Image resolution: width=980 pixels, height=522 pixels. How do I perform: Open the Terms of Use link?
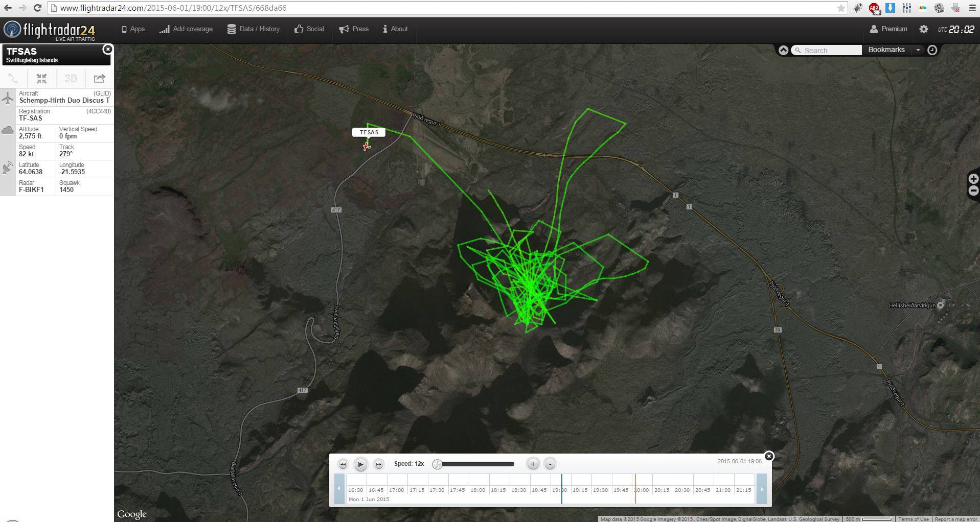point(914,519)
